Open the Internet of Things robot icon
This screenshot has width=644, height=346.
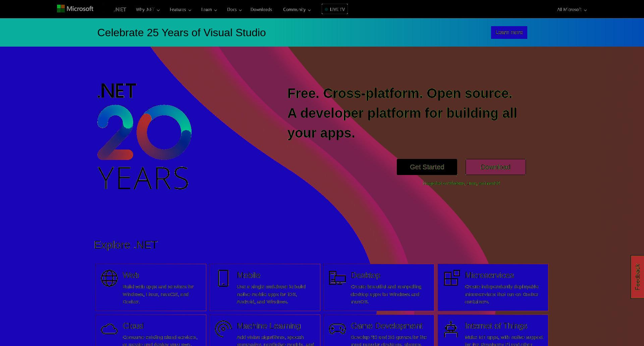pos(451,329)
